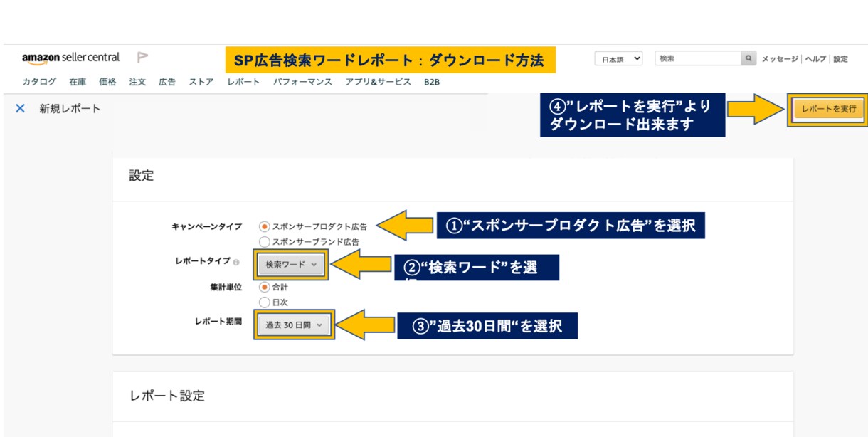Viewport: 868px width, 437px height.
Task: Close the 新規レポート page with the X
Action: pos(21,108)
